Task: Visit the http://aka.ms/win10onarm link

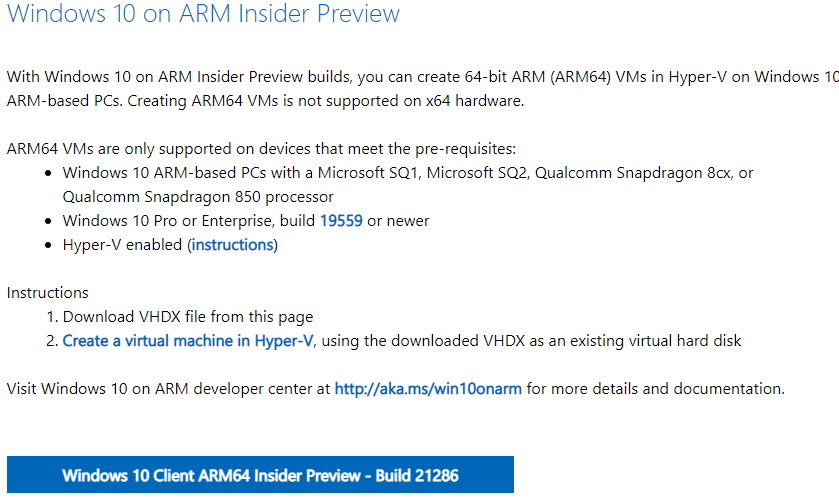Action: pos(428,389)
